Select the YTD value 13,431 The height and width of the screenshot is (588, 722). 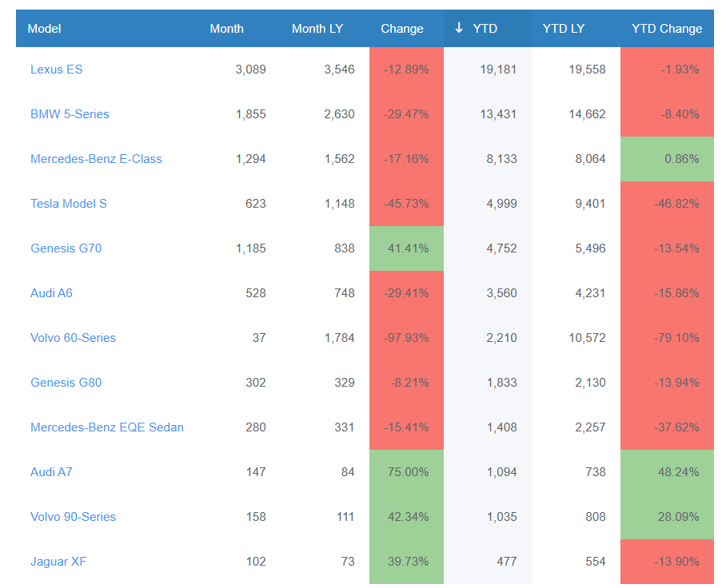(498, 114)
